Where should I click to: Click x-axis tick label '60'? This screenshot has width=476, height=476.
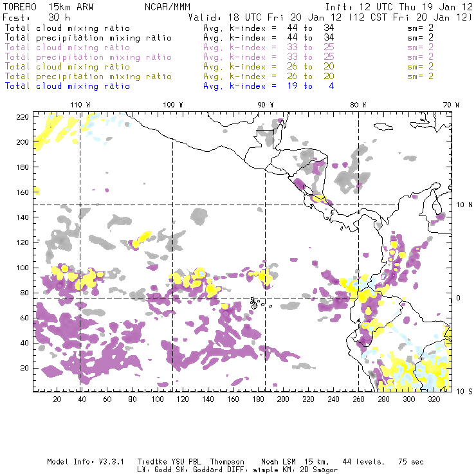click(107, 399)
